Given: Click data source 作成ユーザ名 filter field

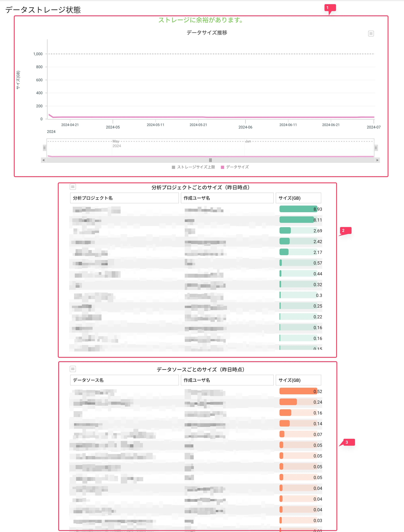Looking at the screenshot, I should coord(227,380).
